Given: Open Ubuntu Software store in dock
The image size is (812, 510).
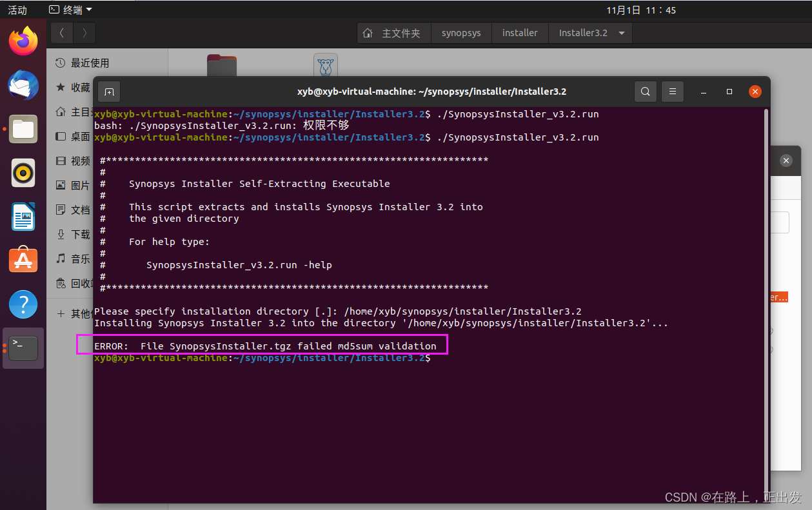Looking at the screenshot, I should pos(23,260).
